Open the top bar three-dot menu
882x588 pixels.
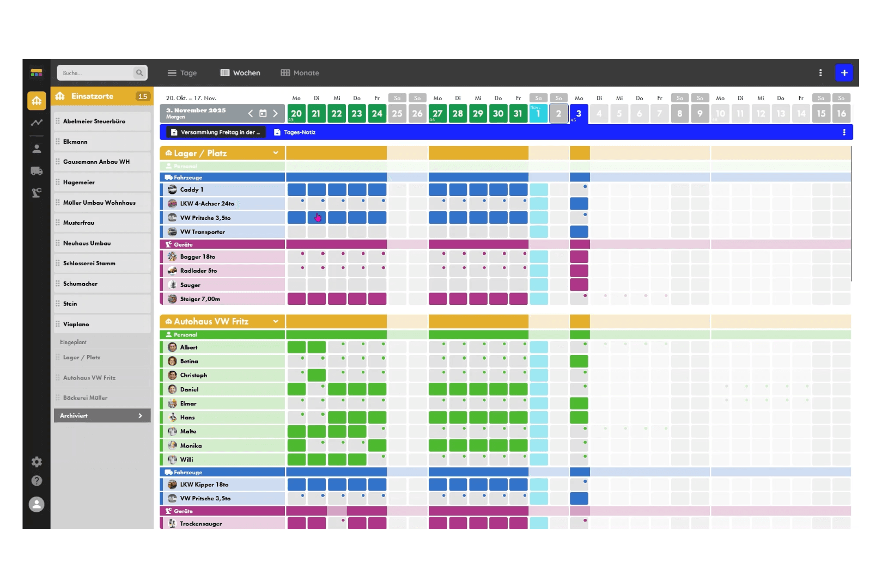(x=820, y=72)
